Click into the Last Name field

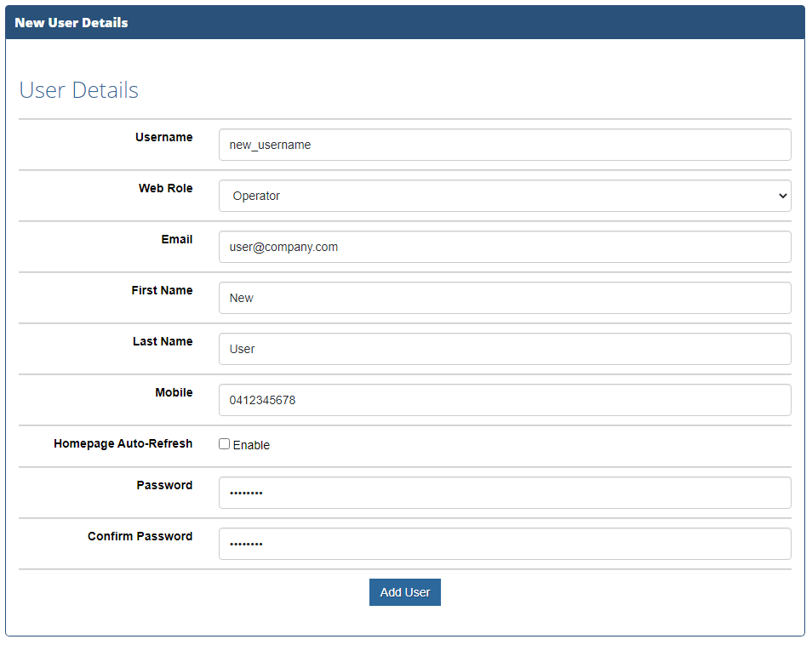505,349
